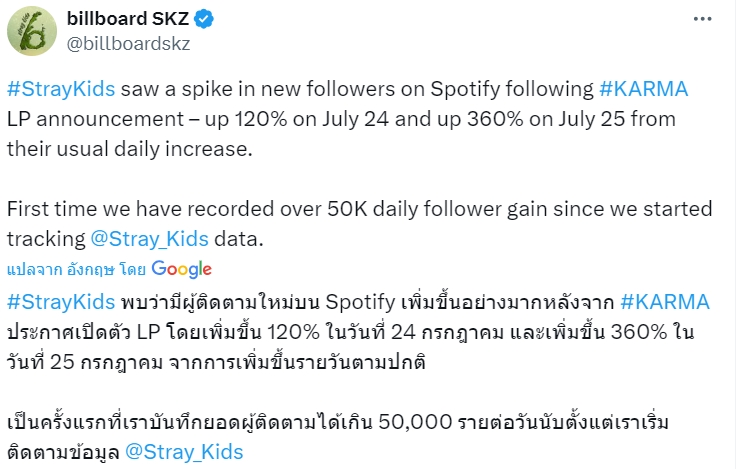The height and width of the screenshot is (469, 744).
Task: Click the Thai line starting วันที่ 25 กรกฎาคม
Action: click(216, 362)
